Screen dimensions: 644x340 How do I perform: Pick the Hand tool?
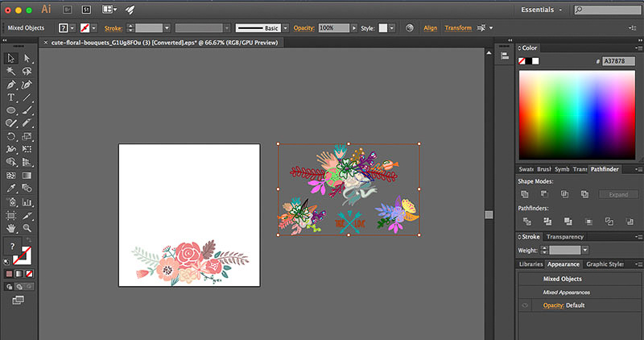[10, 228]
